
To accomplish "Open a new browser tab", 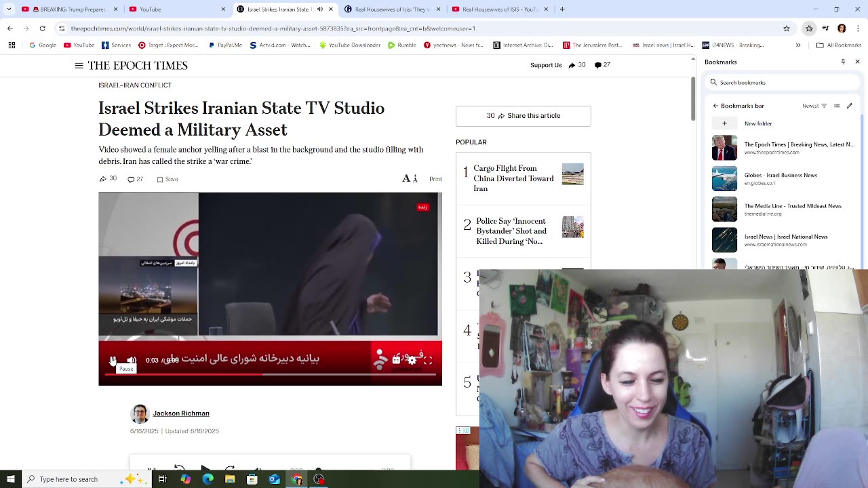I will pos(562,9).
